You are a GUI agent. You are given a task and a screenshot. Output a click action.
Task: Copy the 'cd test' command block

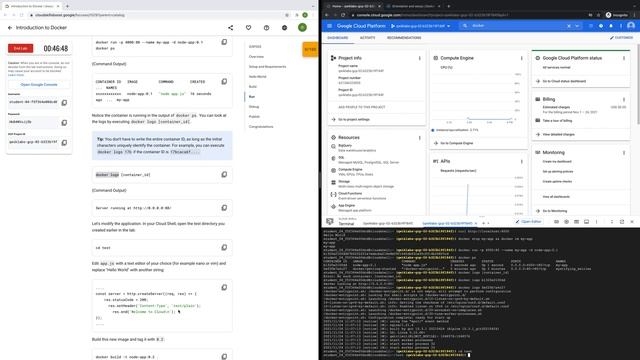[x=224, y=247]
